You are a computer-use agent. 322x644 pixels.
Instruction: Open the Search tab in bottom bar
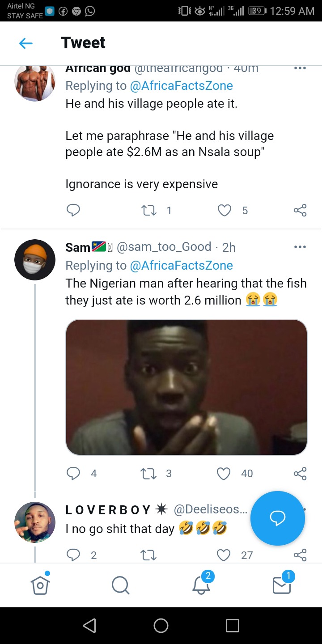click(x=120, y=585)
